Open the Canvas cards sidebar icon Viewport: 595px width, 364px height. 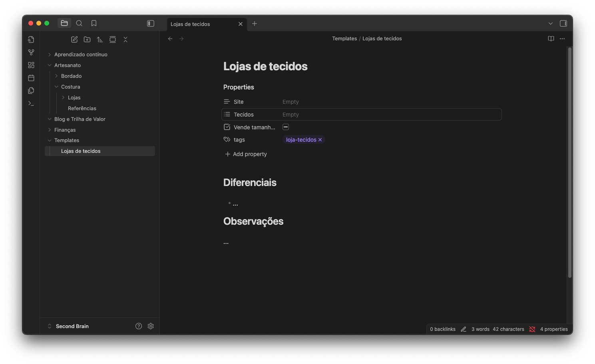point(31,65)
